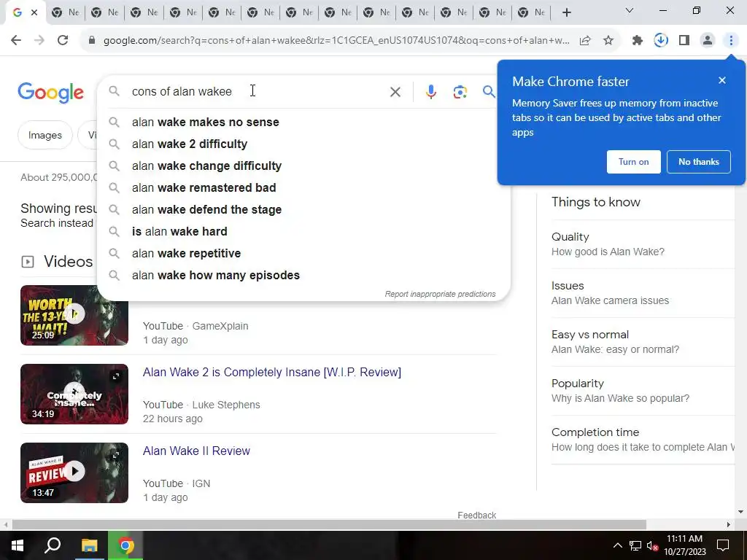
Task: Clear the search box with the X
Action: [395, 91]
